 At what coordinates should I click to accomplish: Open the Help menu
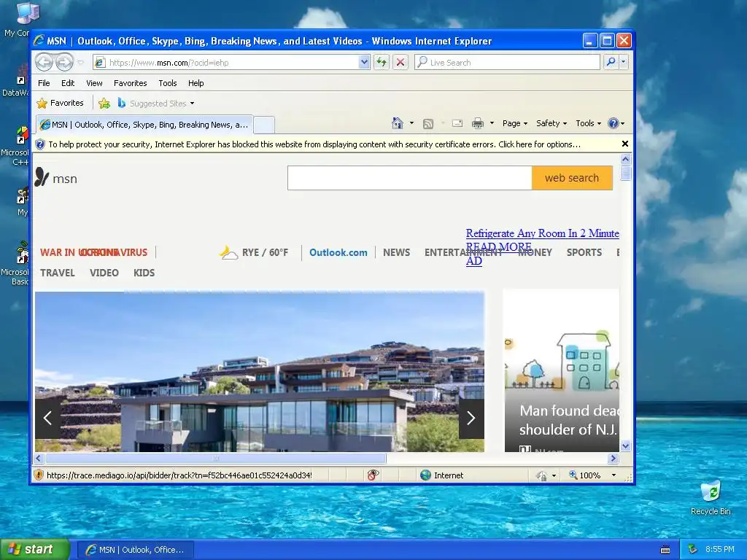pyautogui.click(x=196, y=83)
